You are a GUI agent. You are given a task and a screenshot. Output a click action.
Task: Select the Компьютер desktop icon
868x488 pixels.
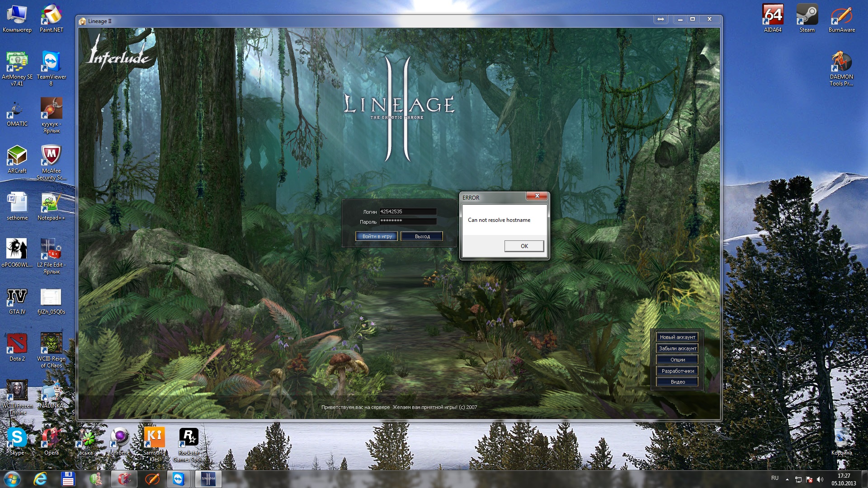[x=17, y=19]
